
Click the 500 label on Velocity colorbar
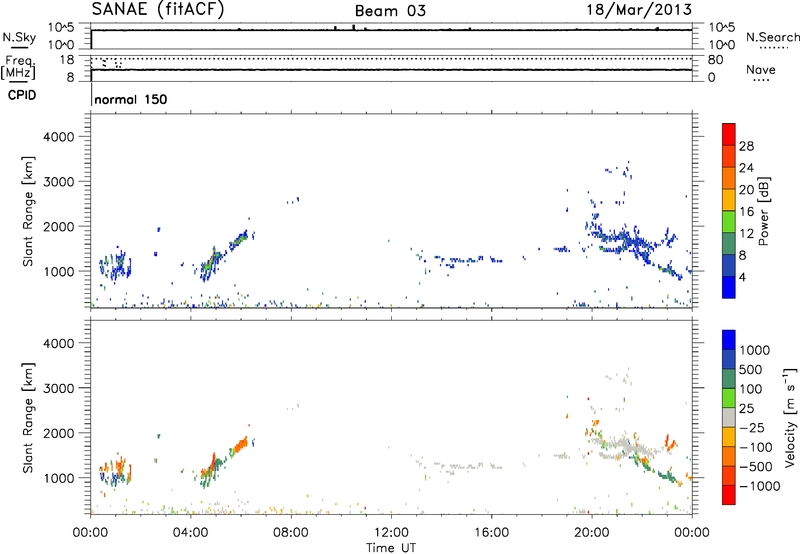pos(749,369)
